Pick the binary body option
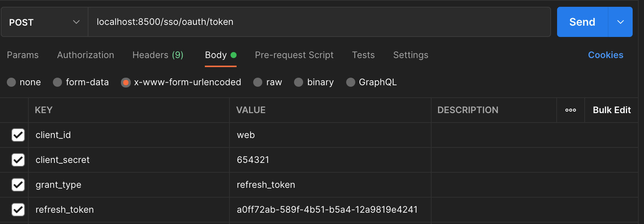The image size is (644, 224). coord(299,82)
